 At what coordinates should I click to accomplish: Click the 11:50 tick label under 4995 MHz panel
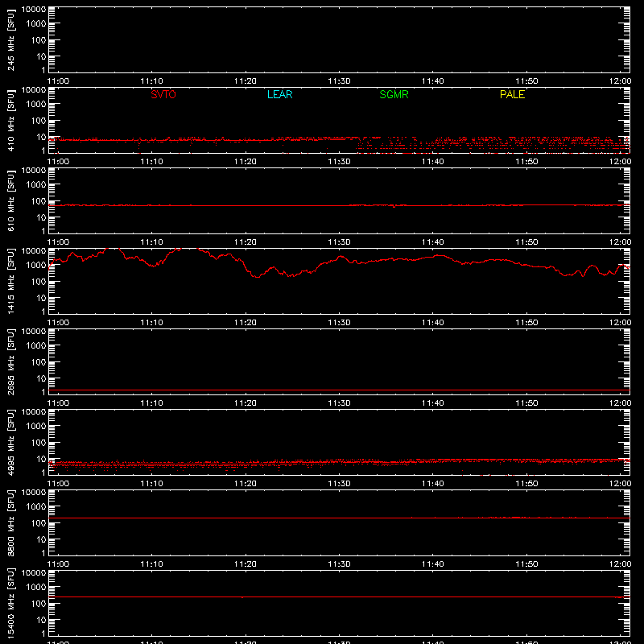click(x=527, y=484)
